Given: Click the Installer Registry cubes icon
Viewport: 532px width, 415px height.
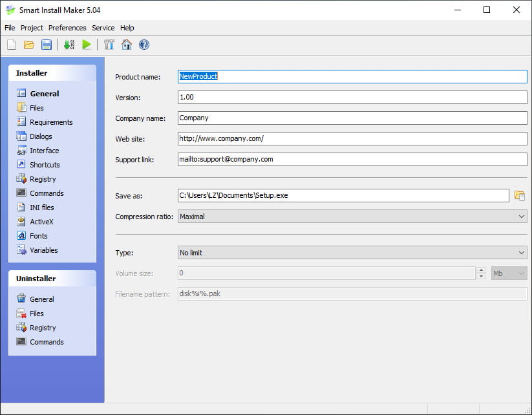Looking at the screenshot, I should click(21, 178).
